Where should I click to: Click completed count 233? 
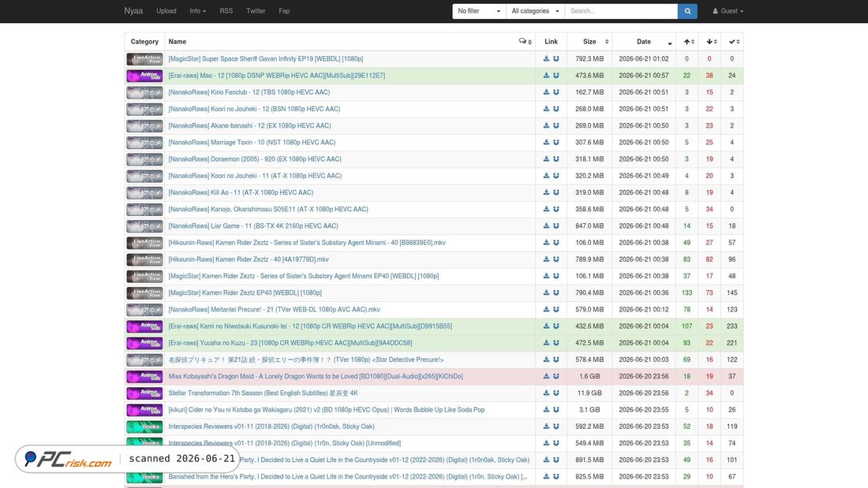pyautogui.click(x=731, y=326)
